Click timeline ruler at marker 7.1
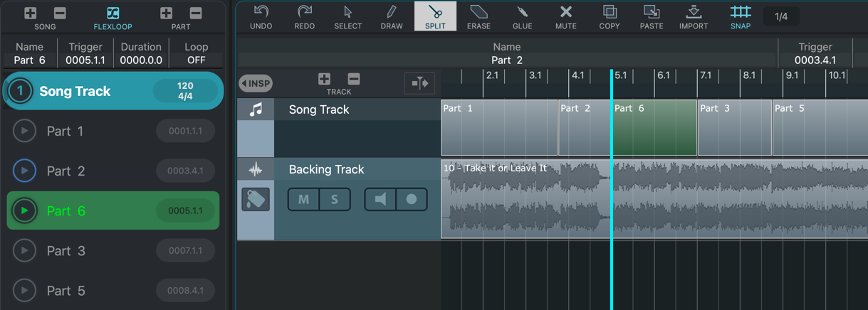 pyautogui.click(x=706, y=75)
